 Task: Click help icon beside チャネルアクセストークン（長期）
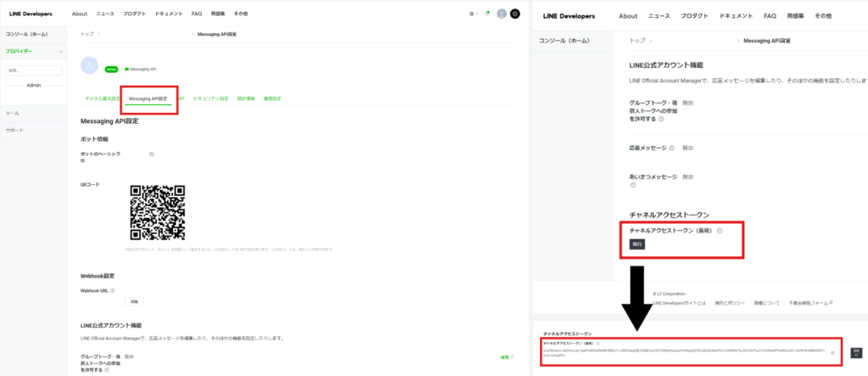(x=720, y=230)
